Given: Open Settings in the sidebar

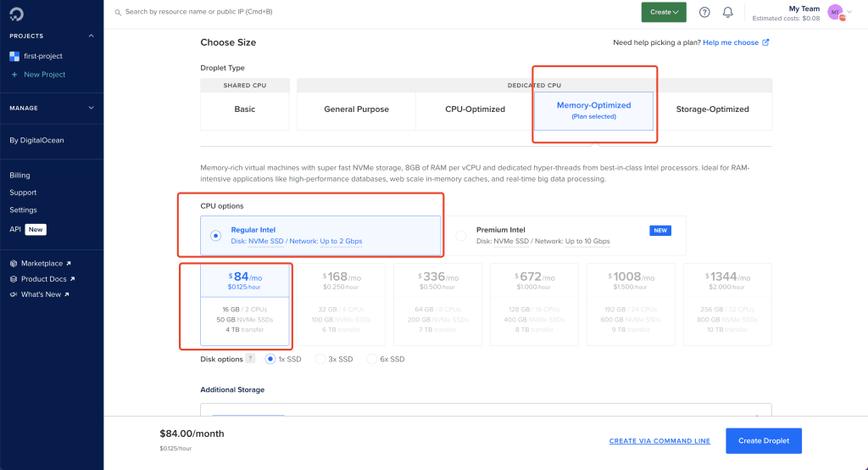Looking at the screenshot, I should click(23, 210).
